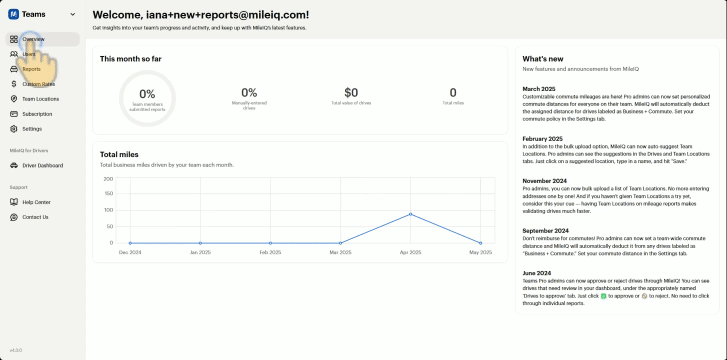
Task: Open the Help Center link
Action: (43, 202)
